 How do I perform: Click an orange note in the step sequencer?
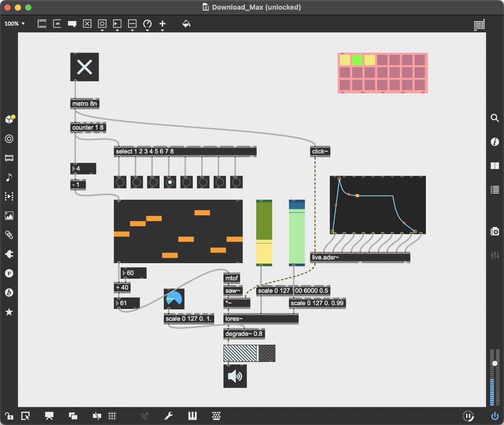(x=202, y=213)
